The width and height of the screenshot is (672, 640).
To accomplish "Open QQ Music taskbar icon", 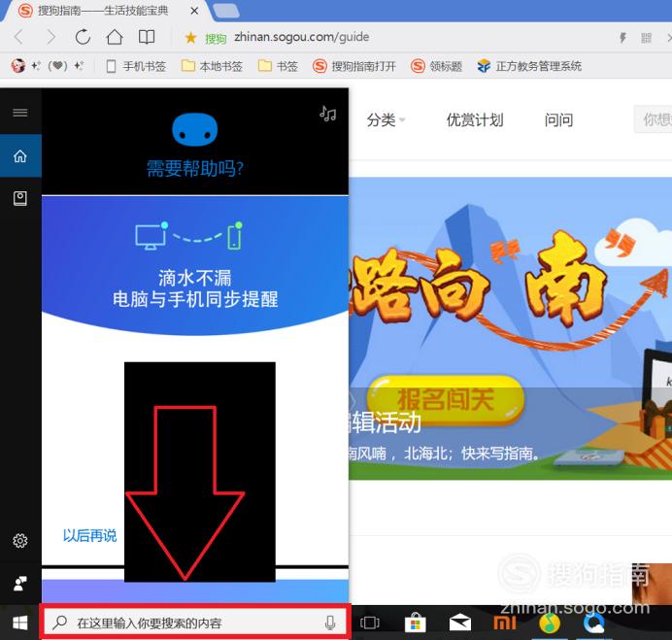I will tap(550, 623).
